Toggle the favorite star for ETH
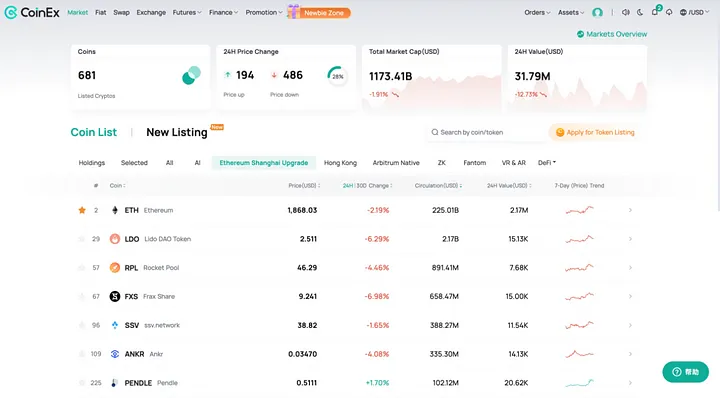This screenshot has width=720, height=398. [x=82, y=210]
